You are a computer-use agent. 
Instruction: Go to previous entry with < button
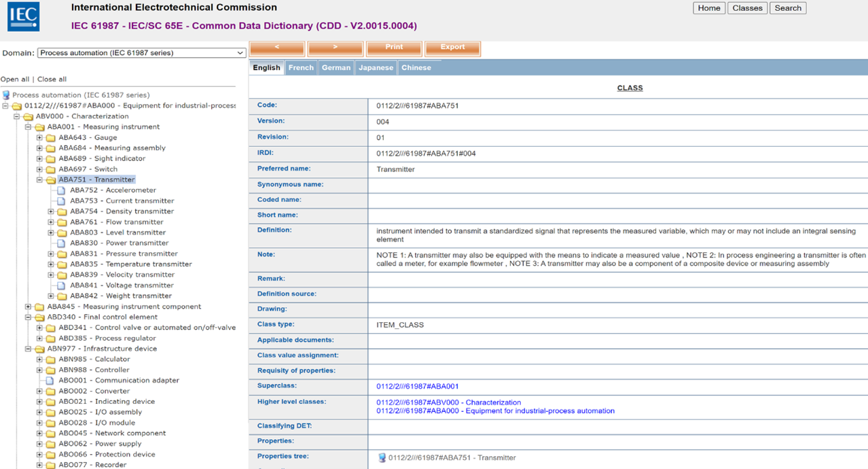click(277, 48)
